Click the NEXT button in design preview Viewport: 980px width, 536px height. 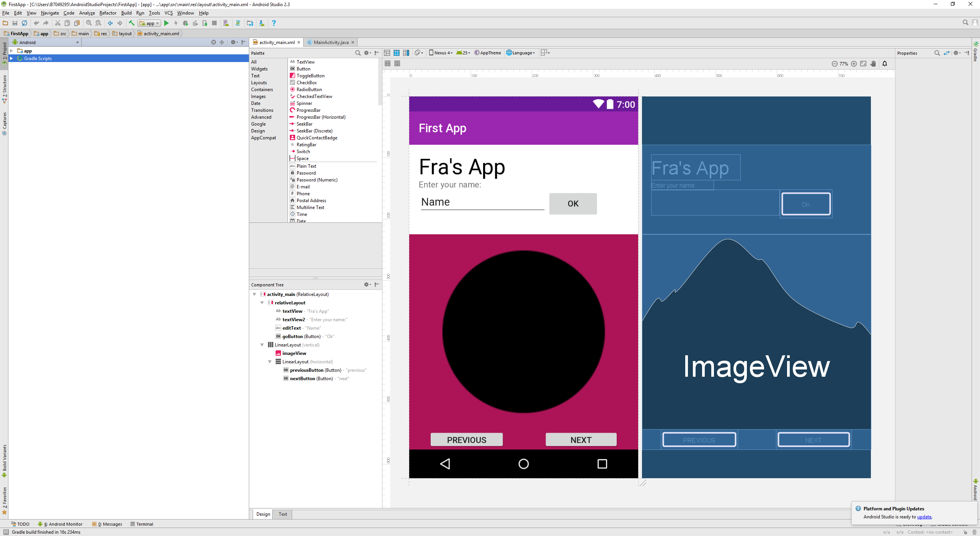pos(581,440)
